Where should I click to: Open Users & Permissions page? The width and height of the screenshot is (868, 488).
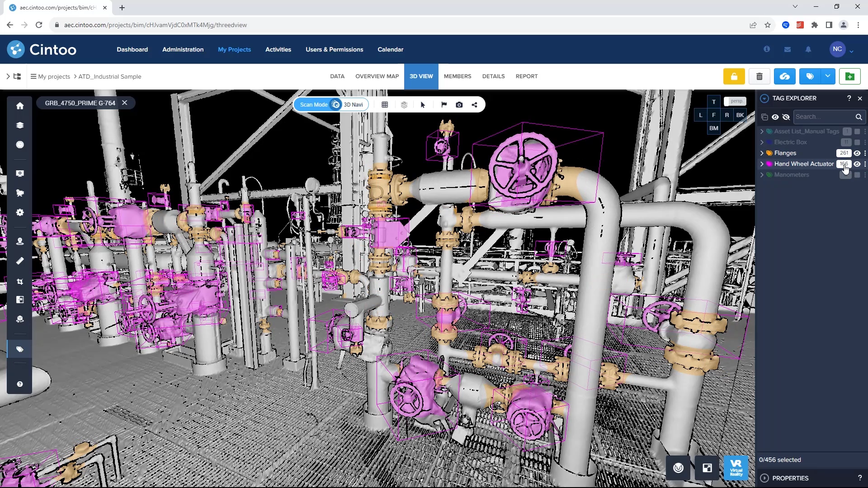(x=334, y=50)
